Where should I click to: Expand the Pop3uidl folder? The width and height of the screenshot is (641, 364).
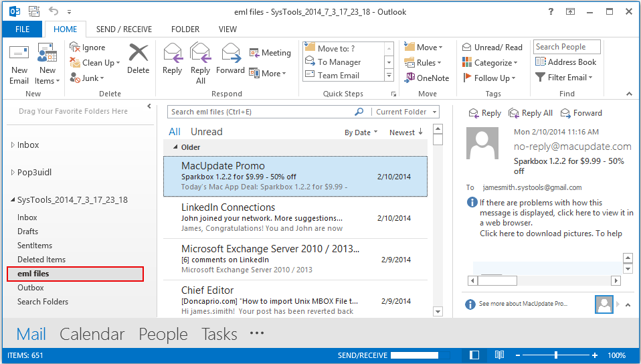pos(13,172)
